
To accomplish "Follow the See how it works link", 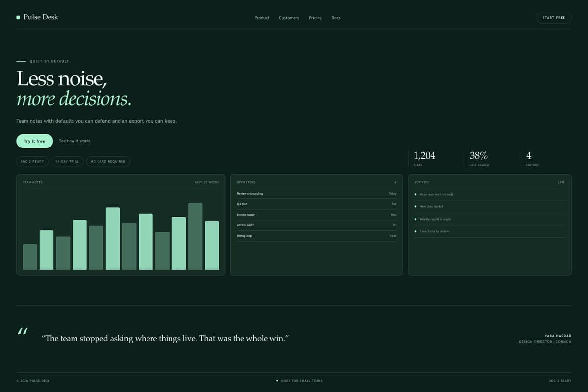I will tap(75, 141).
